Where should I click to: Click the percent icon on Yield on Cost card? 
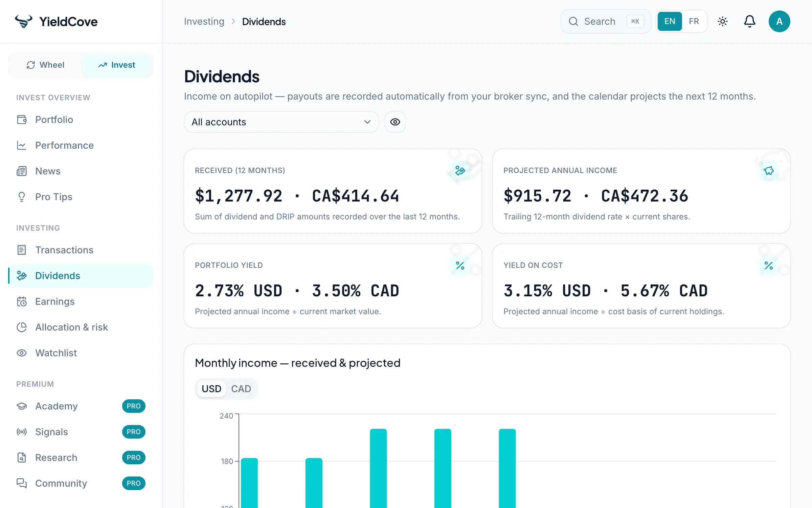click(x=769, y=266)
